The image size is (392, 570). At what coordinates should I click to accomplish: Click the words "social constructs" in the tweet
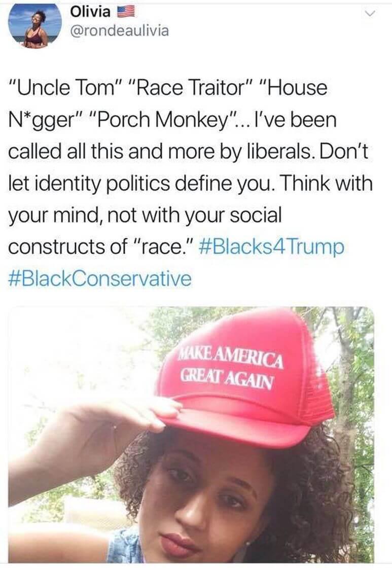coord(145,231)
